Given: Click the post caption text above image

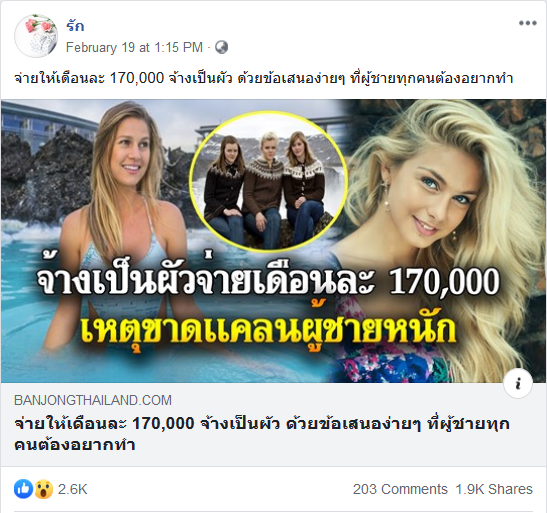Looking at the screenshot, I should 264,78.
